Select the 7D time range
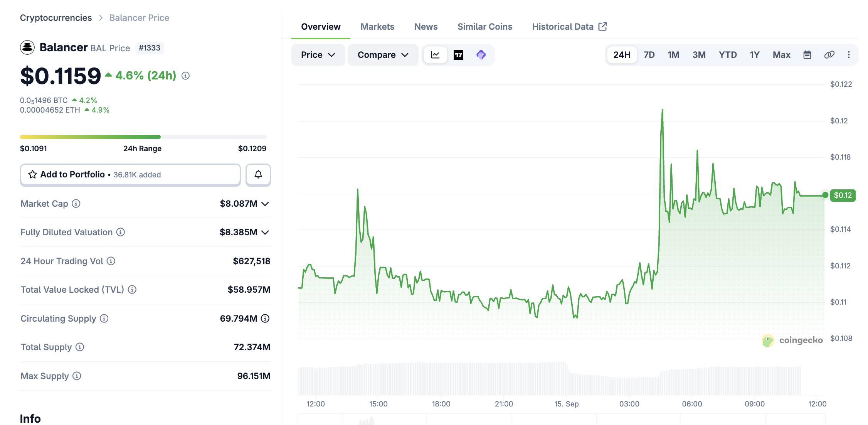This screenshot has width=868, height=425. (x=649, y=55)
